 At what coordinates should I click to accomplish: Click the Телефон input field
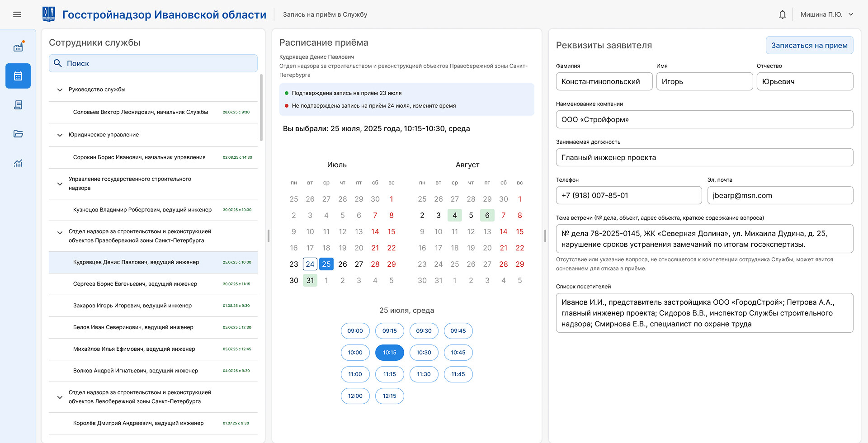628,195
